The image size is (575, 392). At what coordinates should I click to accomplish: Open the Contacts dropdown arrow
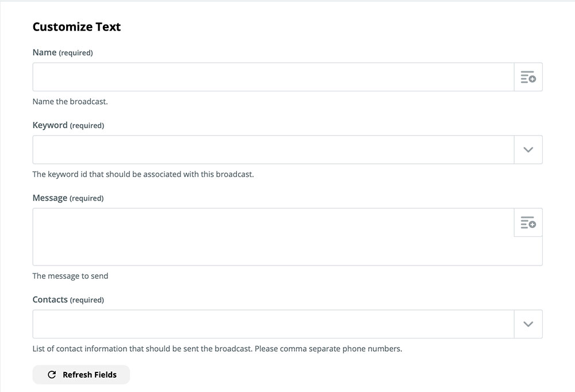528,324
